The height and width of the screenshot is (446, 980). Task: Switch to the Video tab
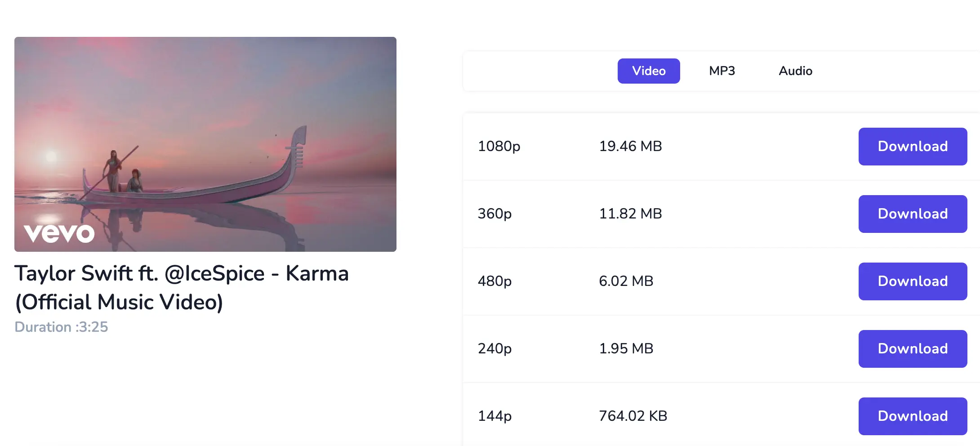pos(648,71)
